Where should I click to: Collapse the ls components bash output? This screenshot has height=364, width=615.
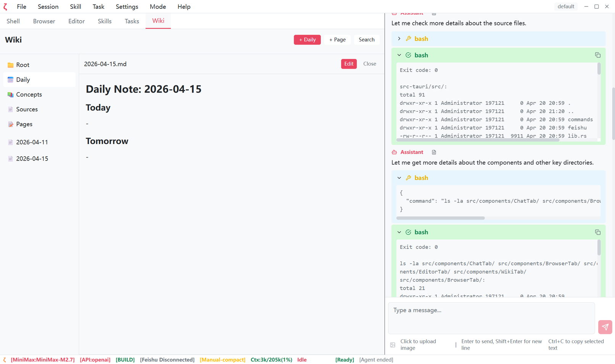point(399,232)
